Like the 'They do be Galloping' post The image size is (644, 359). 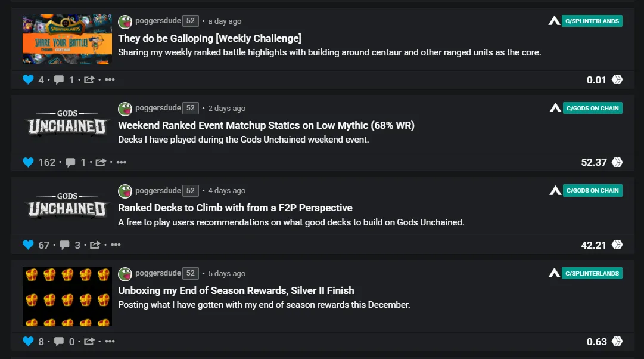pos(28,79)
